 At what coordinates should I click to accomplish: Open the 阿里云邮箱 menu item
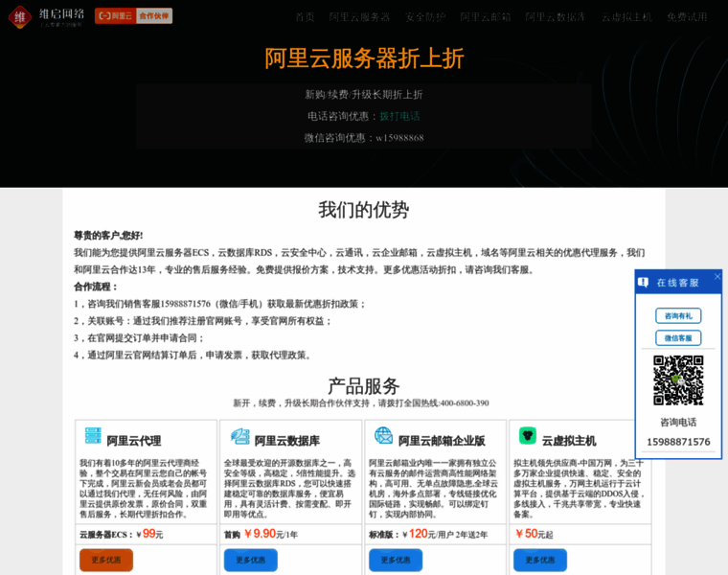tap(486, 17)
